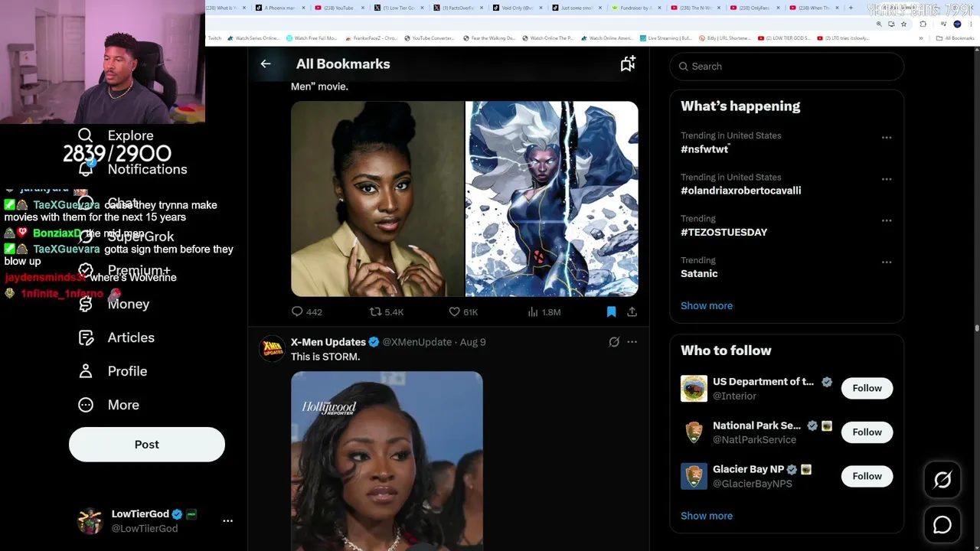
Task: Open the Chrome profile avatar
Action: [x=957, y=24]
